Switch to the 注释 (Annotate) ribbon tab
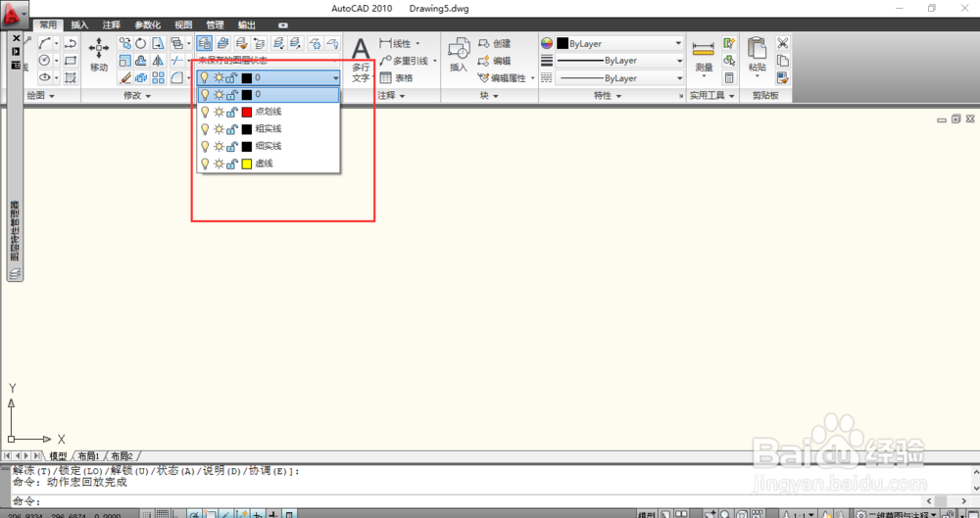Screen dimensions: 980x518 pyautogui.click(x=112, y=25)
